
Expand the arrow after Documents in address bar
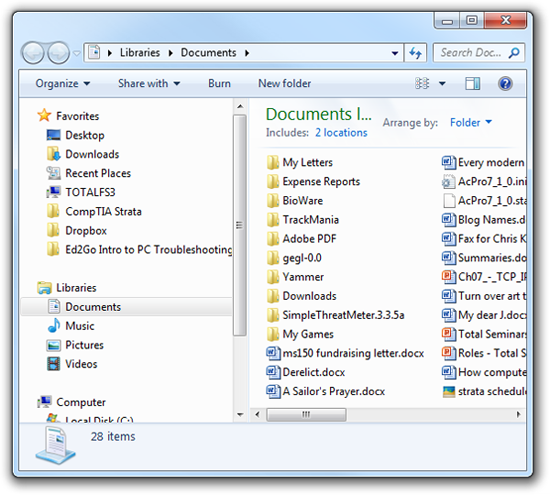click(247, 53)
